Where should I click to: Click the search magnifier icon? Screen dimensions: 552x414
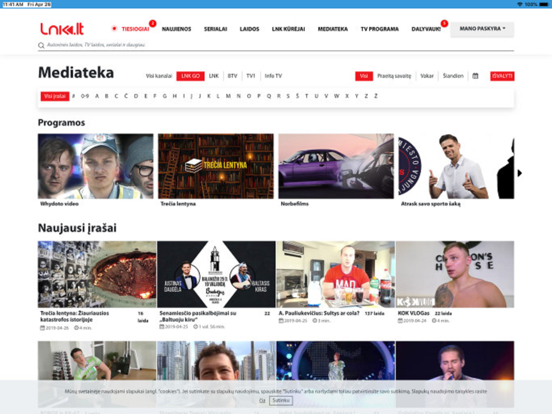tap(41, 45)
